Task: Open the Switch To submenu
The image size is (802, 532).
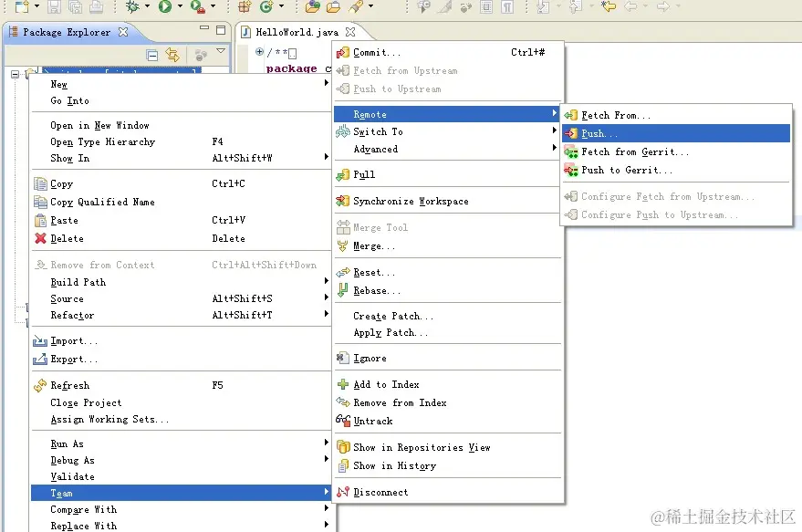Action: click(449, 131)
